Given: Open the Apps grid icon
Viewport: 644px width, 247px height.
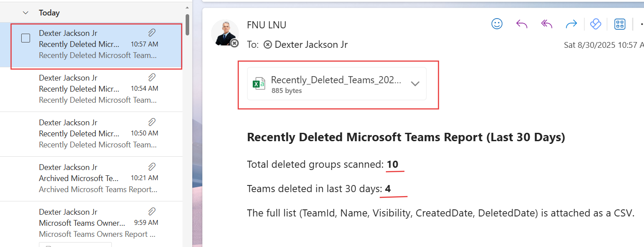Looking at the screenshot, I should 620,24.
